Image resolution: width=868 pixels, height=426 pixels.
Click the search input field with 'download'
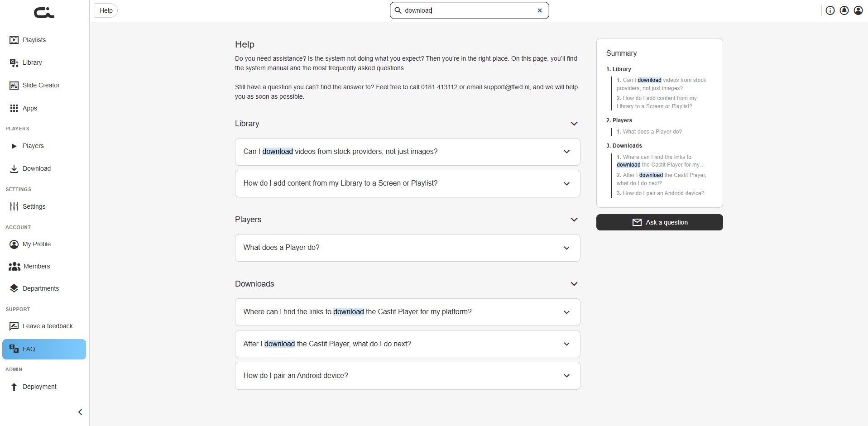[469, 10]
